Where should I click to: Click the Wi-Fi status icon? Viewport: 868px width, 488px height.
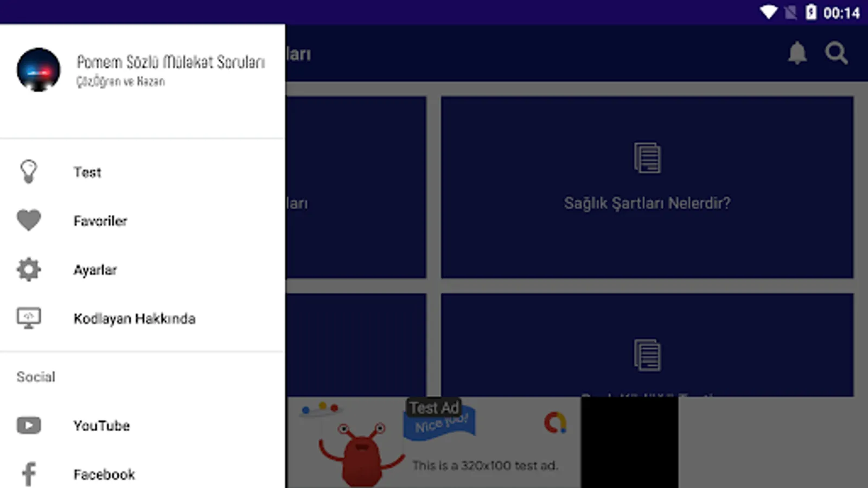[x=769, y=12]
